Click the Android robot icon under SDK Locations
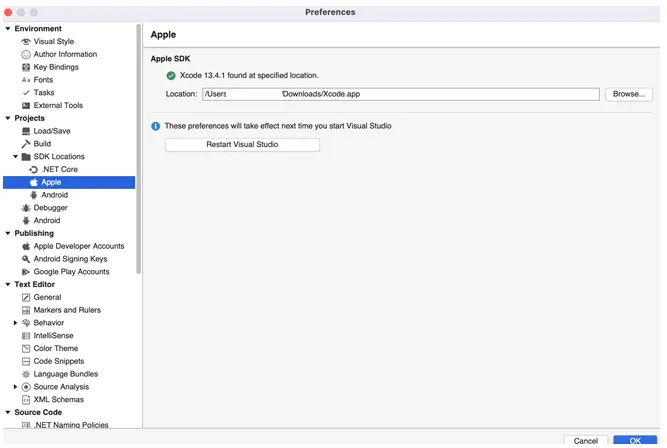The width and height of the screenshot is (667, 448). coord(34,195)
